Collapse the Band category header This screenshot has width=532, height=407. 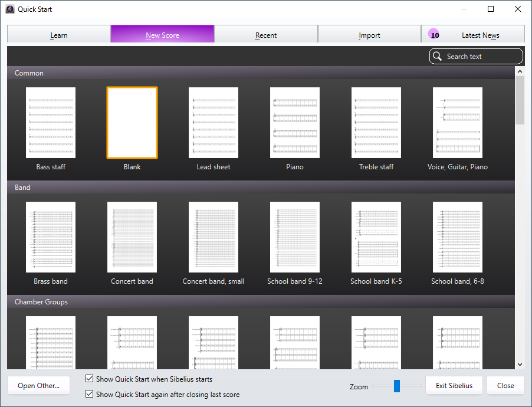pos(261,188)
